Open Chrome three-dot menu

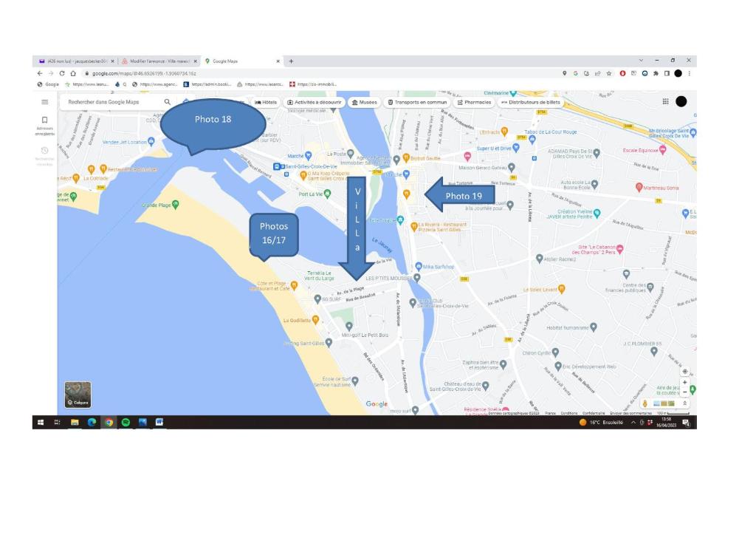[689, 73]
